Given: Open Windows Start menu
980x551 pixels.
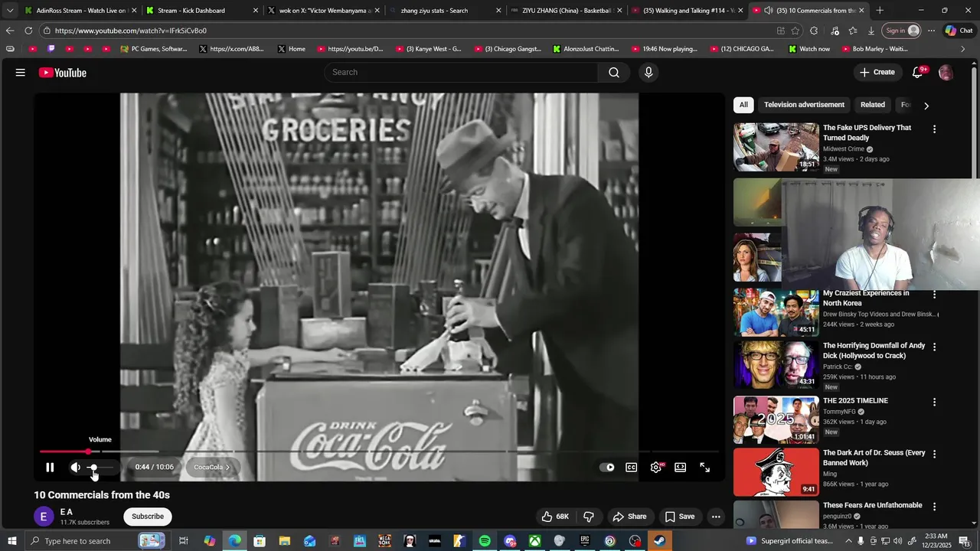Looking at the screenshot, I should click(11, 541).
